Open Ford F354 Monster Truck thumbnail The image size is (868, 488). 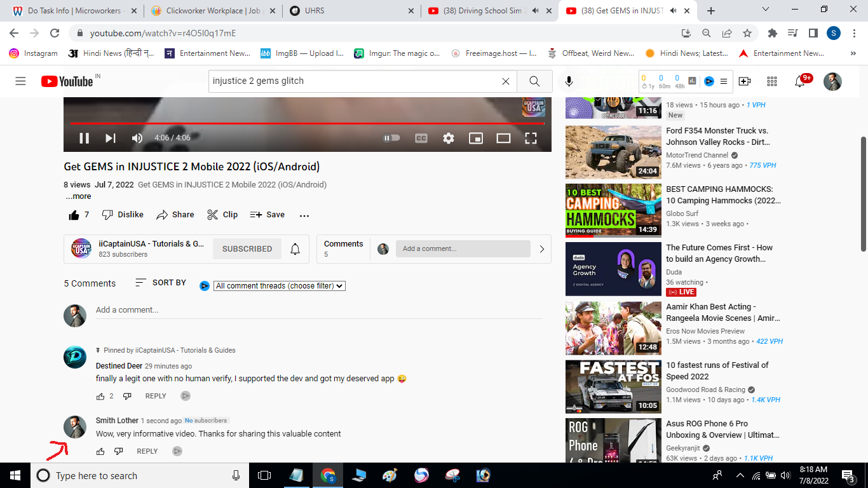point(613,151)
